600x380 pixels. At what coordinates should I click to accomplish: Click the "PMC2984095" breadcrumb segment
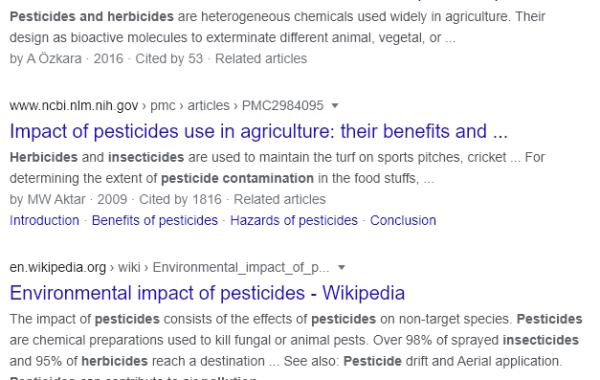283,106
